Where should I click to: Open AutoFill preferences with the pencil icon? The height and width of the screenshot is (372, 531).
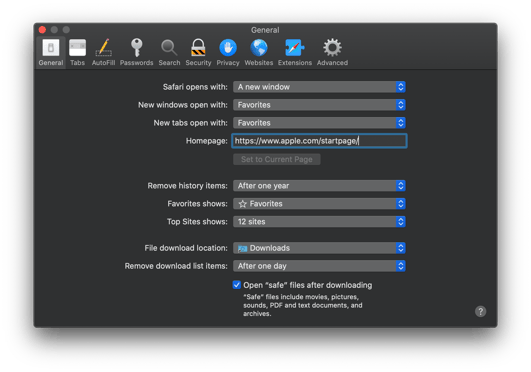coord(103,53)
